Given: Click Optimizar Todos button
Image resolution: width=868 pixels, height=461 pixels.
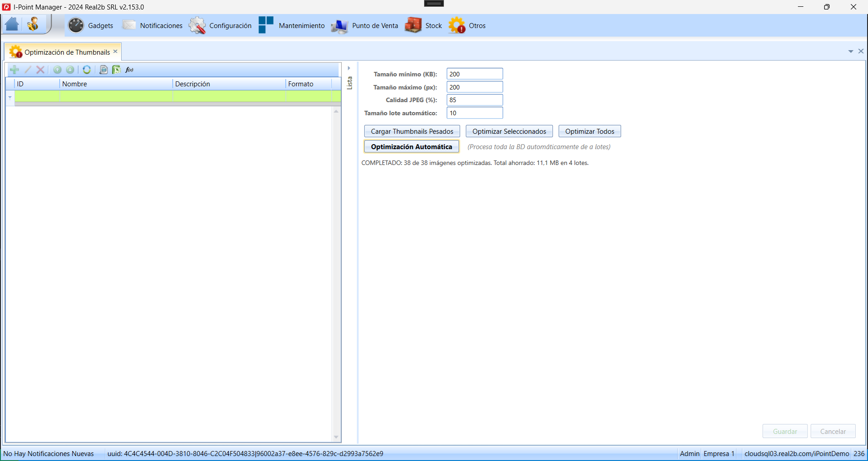Looking at the screenshot, I should click(590, 132).
